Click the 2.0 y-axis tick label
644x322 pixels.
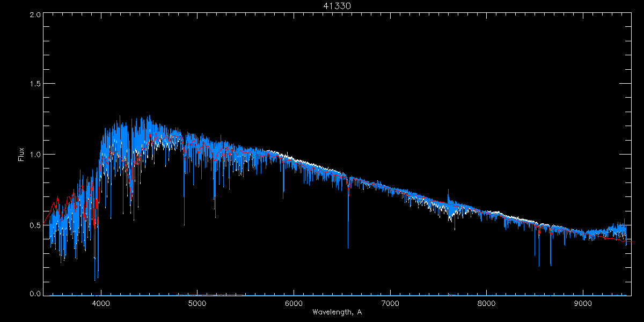(x=35, y=15)
